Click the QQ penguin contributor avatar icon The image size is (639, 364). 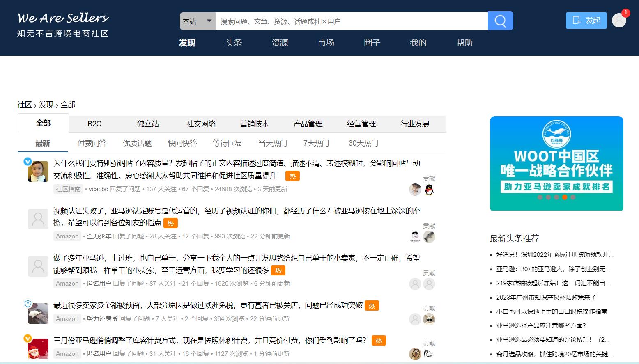[x=429, y=190]
